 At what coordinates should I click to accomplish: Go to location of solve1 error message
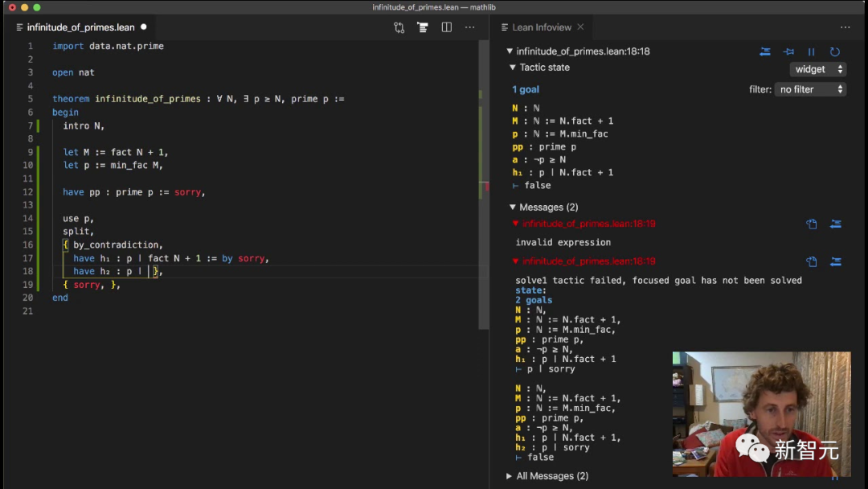point(836,261)
